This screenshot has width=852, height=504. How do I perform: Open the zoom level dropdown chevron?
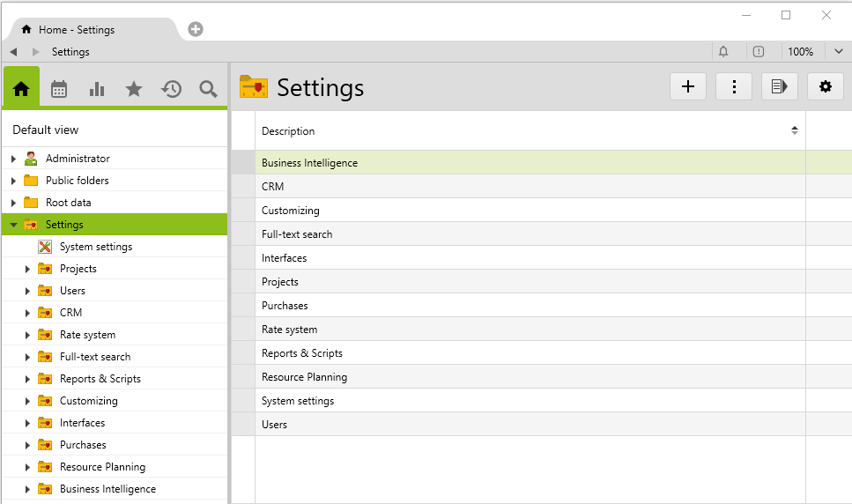coord(838,52)
